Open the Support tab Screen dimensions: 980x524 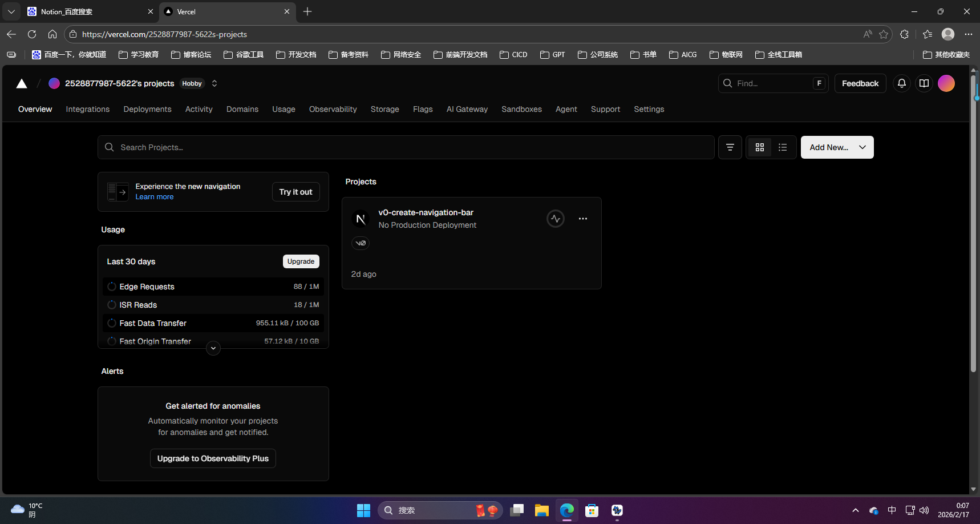(605, 109)
